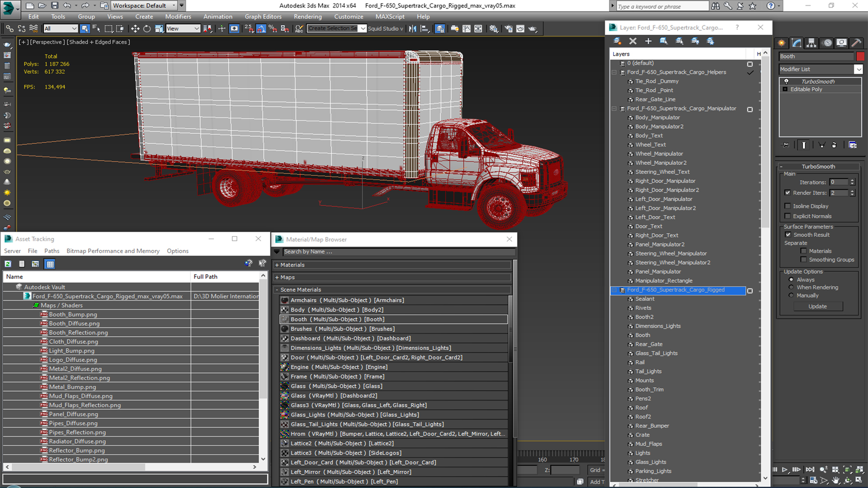
Task: Click Remove Modifier trash icon below stack
Action: click(834, 145)
